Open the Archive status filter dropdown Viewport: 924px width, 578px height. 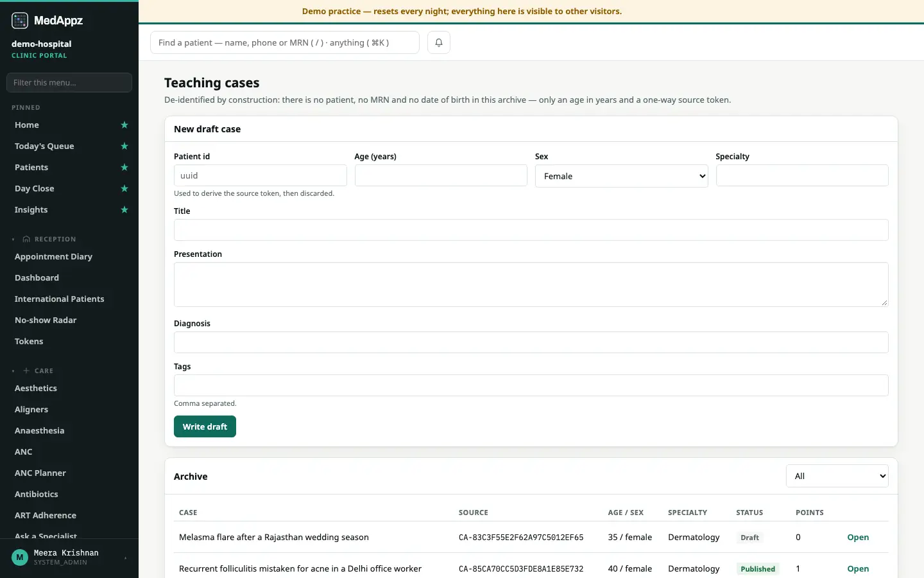(x=837, y=476)
